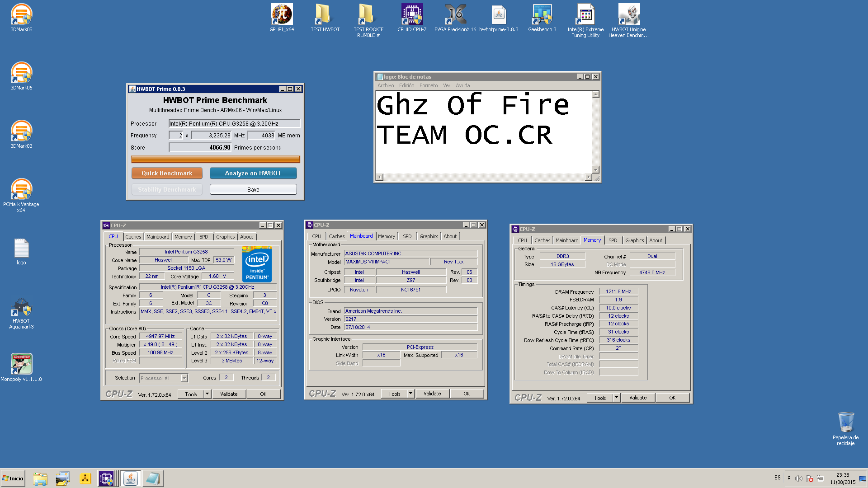The height and width of the screenshot is (488, 868).
Task: Click Notepad horizontal scrollbar right arrow
Action: (589, 177)
